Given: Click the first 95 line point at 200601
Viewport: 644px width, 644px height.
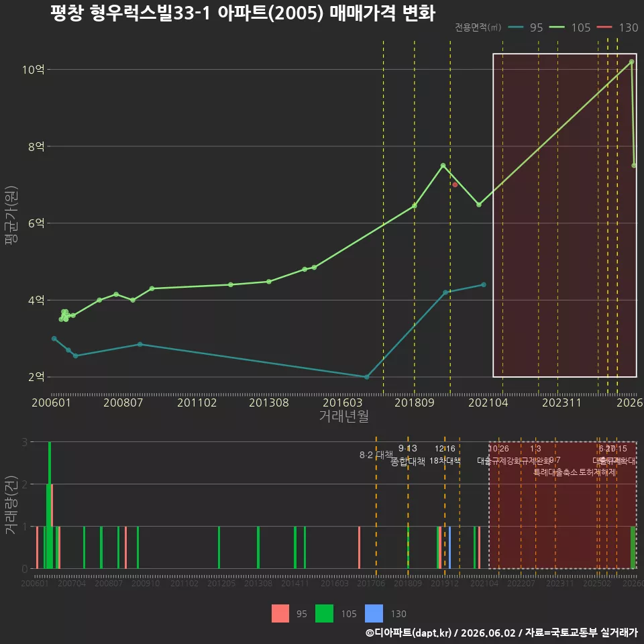Looking at the screenshot, I should 54,338.
